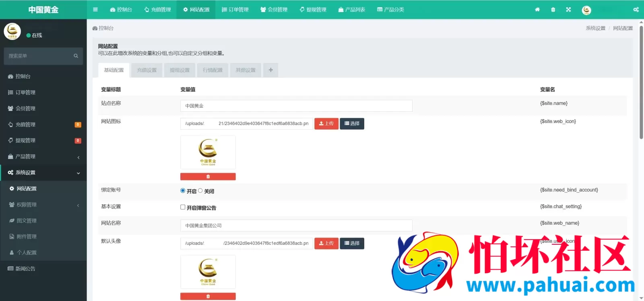The image size is (644, 301).
Task: Check the 开启弹窗公告 checkbox
Action: point(183,207)
